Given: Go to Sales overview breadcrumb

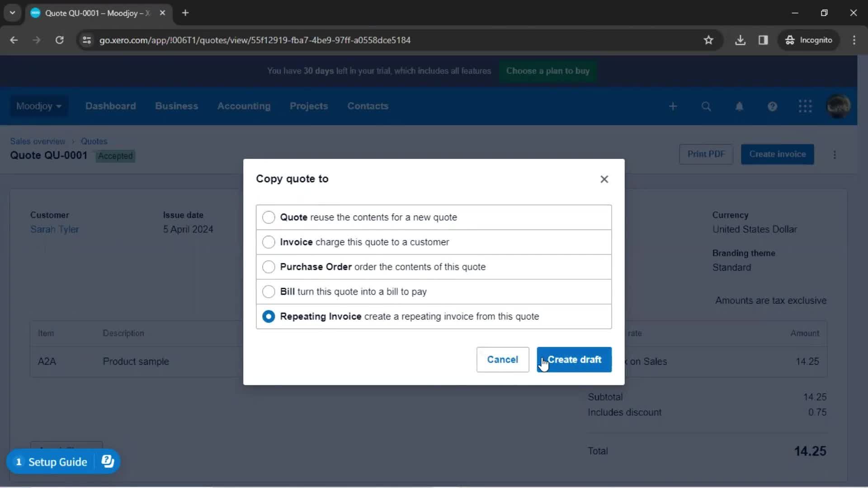Looking at the screenshot, I should [x=38, y=141].
